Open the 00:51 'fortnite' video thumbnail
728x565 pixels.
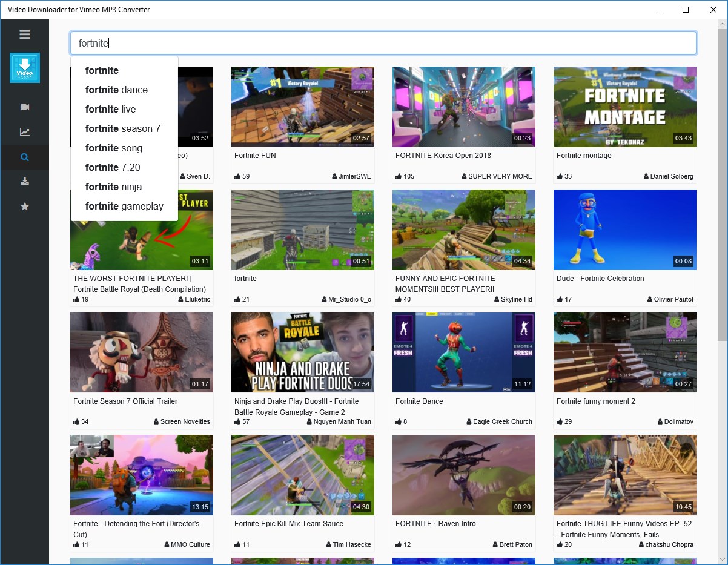pos(303,230)
